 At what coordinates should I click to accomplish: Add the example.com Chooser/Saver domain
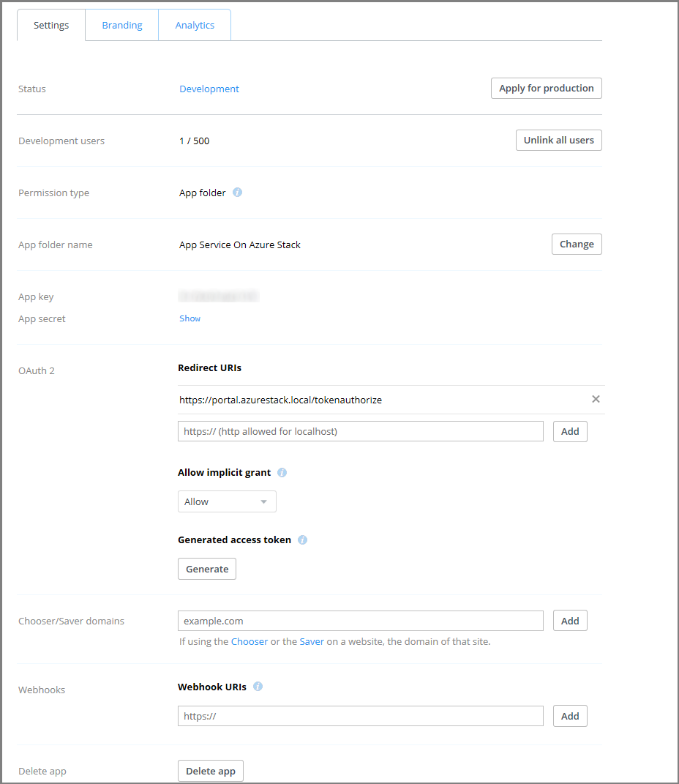click(570, 620)
